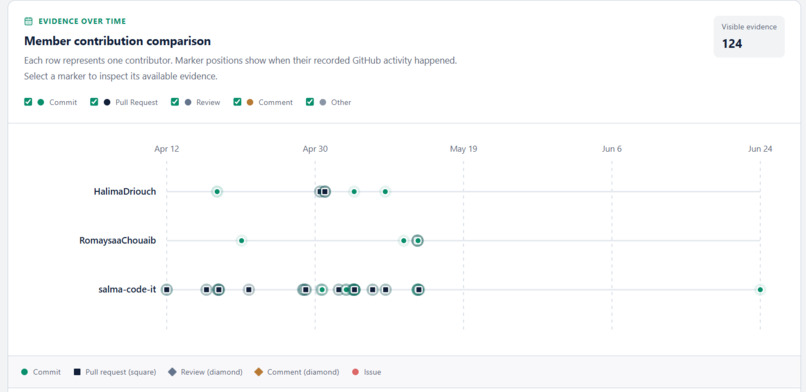This screenshot has height=392, width=806.
Task: Click the salma-code-it contributor name
Action: click(x=127, y=290)
